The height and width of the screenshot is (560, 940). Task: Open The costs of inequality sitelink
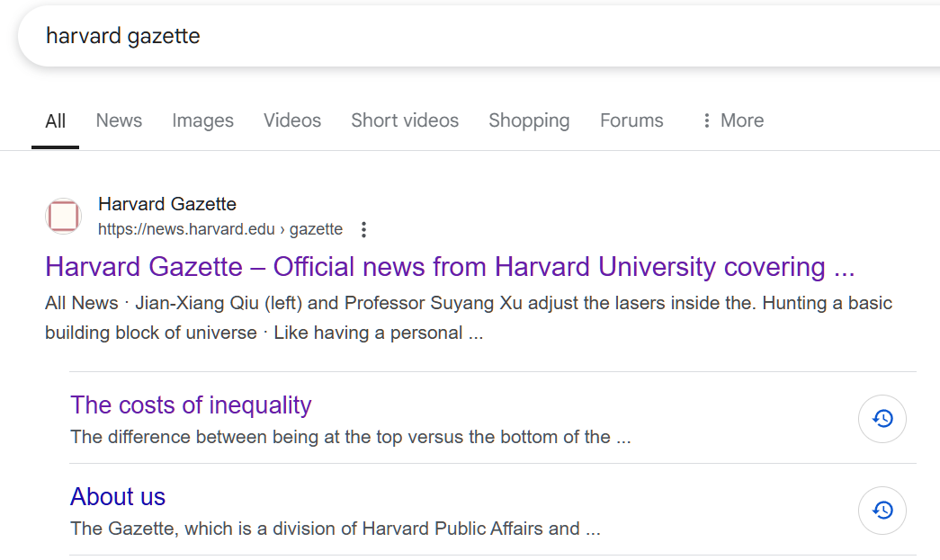pyautogui.click(x=191, y=405)
